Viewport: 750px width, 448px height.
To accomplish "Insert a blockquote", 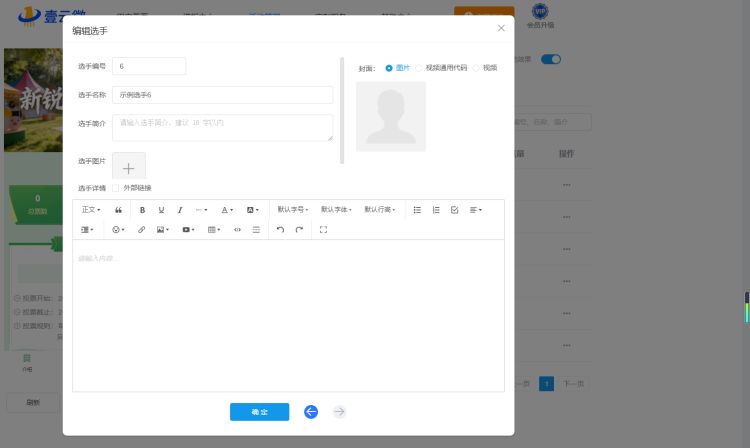I will (118, 210).
